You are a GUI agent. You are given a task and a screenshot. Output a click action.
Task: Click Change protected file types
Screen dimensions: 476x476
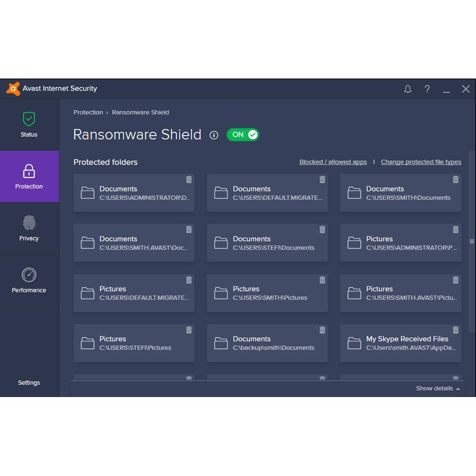point(421,162)
